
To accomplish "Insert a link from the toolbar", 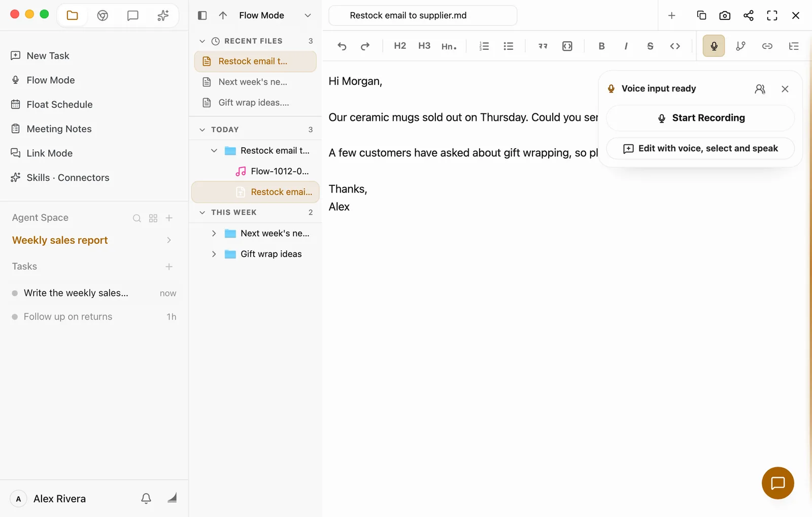I will coord(767,46).
